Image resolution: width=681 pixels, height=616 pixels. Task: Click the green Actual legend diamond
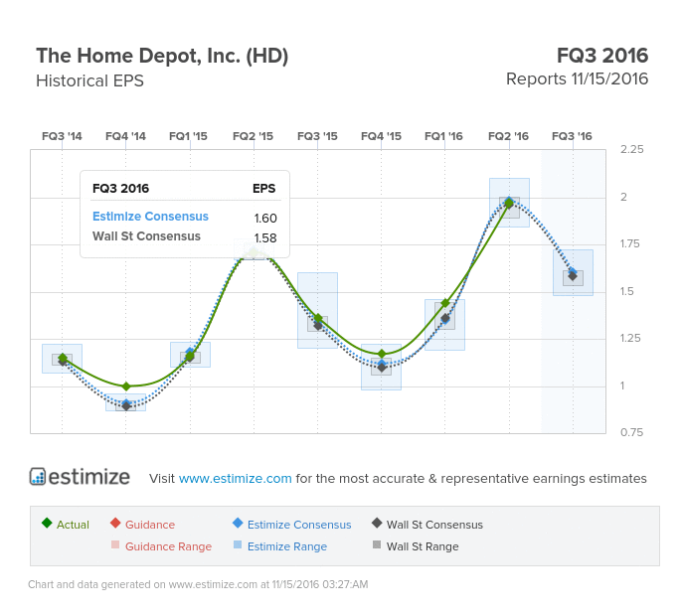[x=47, y=523]
